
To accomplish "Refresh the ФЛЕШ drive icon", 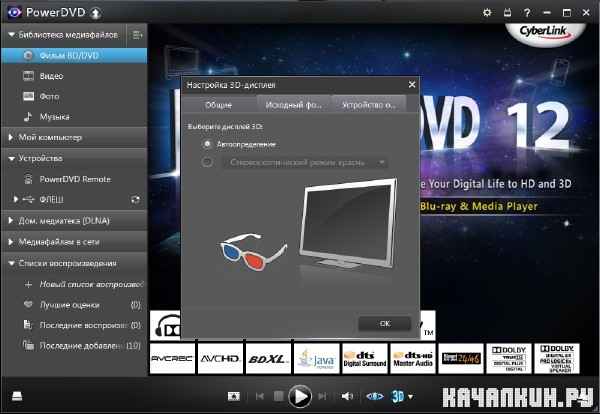I will (x=135, y=199).
